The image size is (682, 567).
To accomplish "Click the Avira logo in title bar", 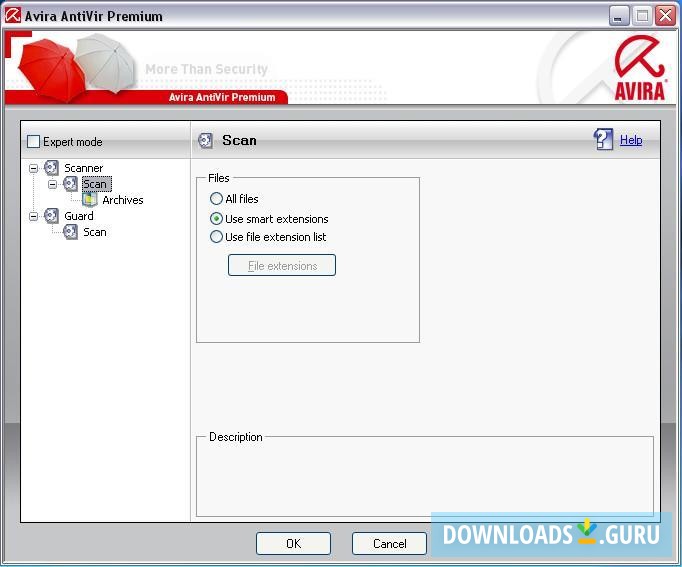I will point(13,16).
